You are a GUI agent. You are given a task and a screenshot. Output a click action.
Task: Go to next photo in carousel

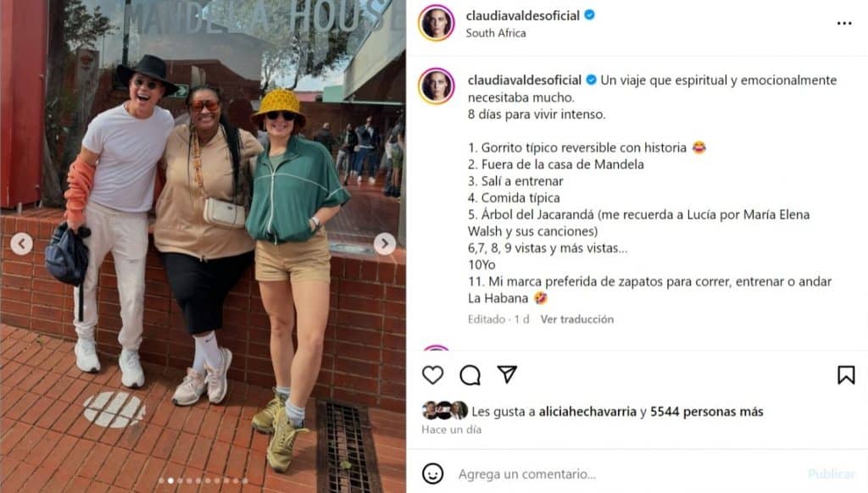384,243
